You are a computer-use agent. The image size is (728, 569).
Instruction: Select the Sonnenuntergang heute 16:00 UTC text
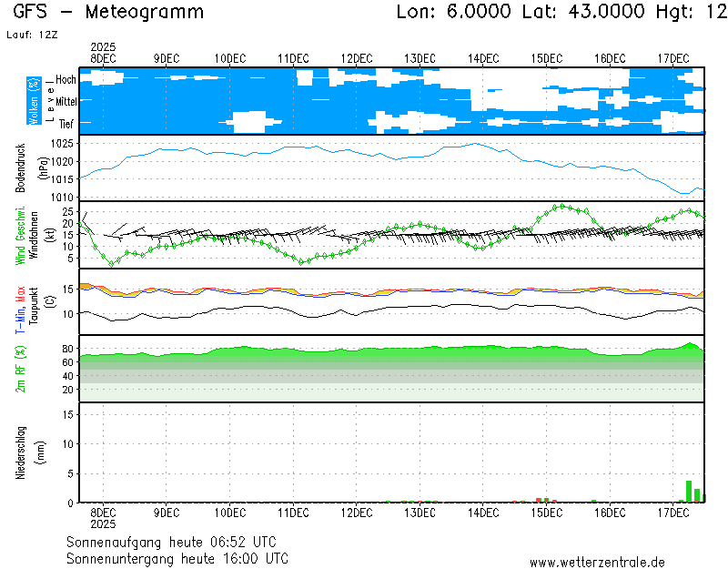point(177,558)
